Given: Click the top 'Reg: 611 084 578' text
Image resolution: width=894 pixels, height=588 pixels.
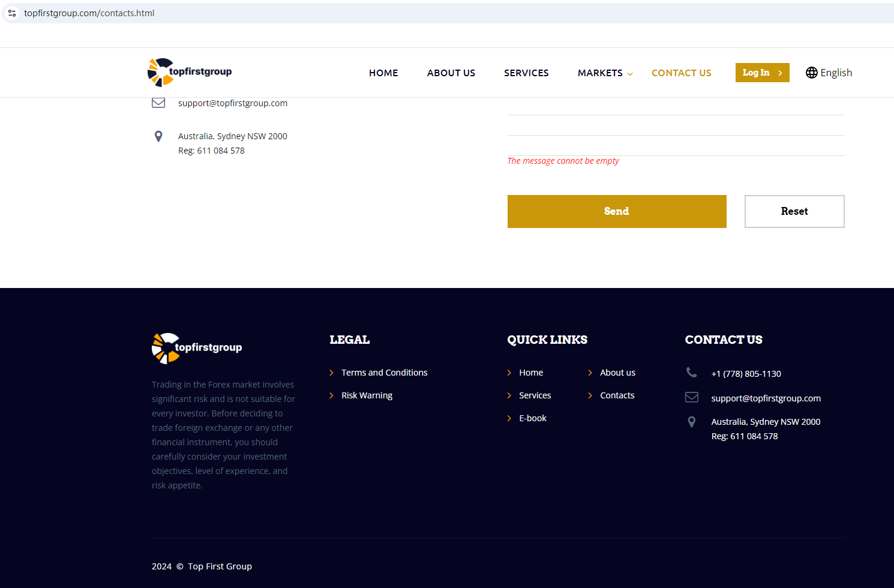Looking at the screenshot, I should point(211,151).
